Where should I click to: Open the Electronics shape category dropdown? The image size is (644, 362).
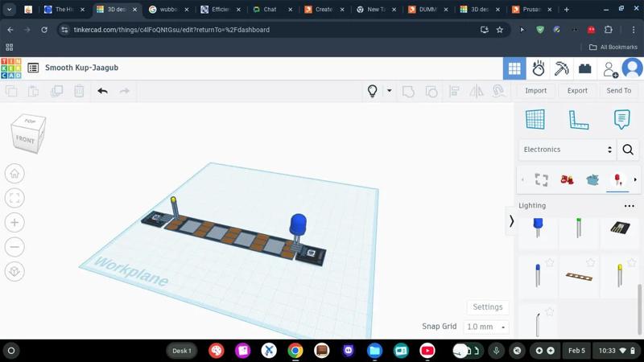pyautogui.click(x=568, y=150)
